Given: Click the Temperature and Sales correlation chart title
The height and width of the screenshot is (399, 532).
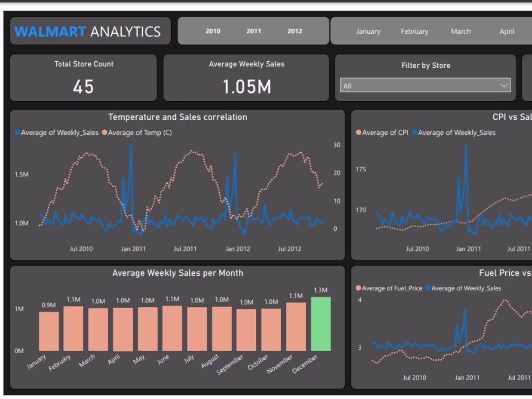Looking at the screenshot, I should click(178, 117).
